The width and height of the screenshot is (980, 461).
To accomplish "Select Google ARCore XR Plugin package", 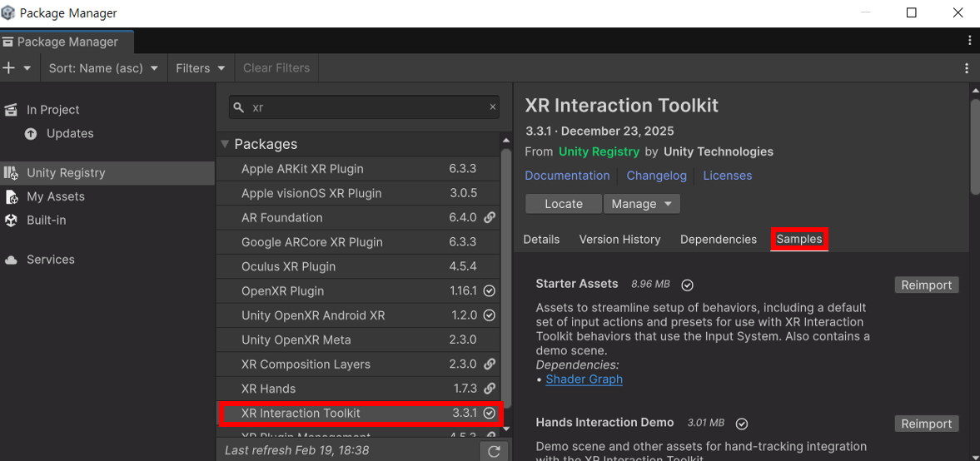I will point(359,242).
